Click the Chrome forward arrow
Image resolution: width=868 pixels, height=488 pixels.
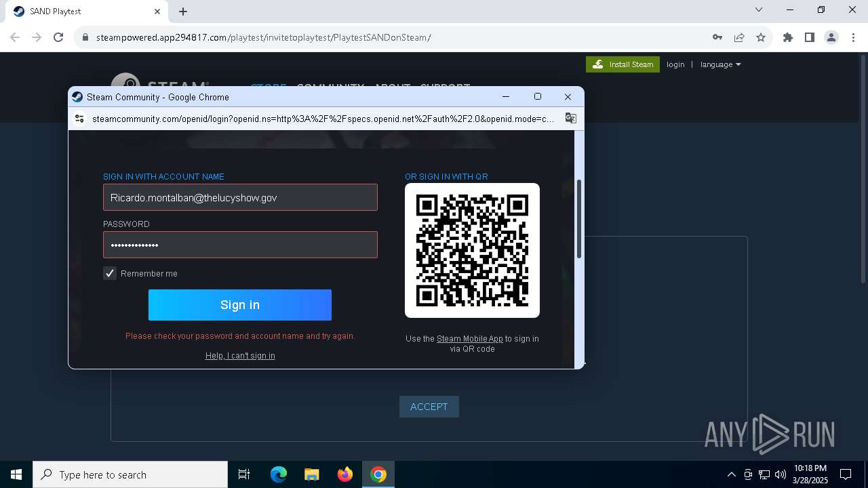click(37, 37)
